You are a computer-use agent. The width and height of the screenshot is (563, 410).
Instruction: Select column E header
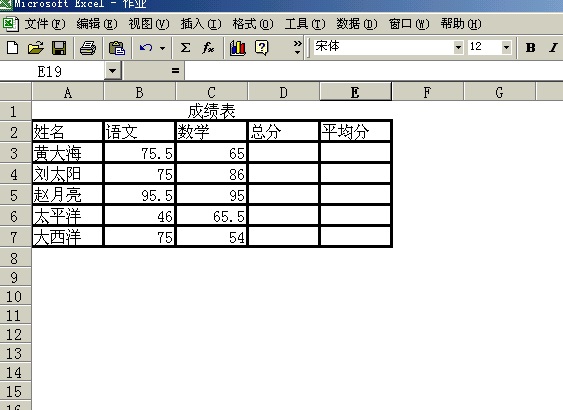(355, 92)
